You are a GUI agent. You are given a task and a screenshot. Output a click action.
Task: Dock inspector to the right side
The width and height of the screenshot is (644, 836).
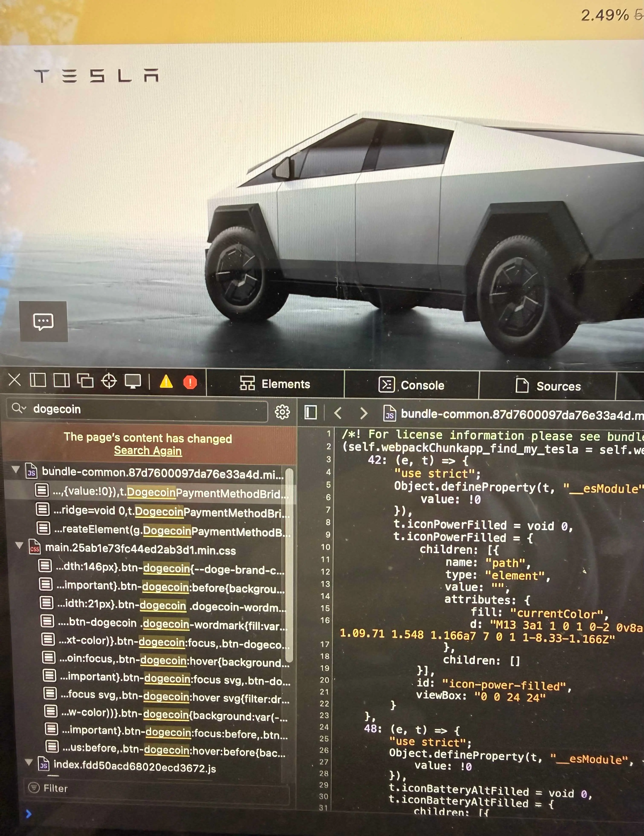tap(62, 380)
